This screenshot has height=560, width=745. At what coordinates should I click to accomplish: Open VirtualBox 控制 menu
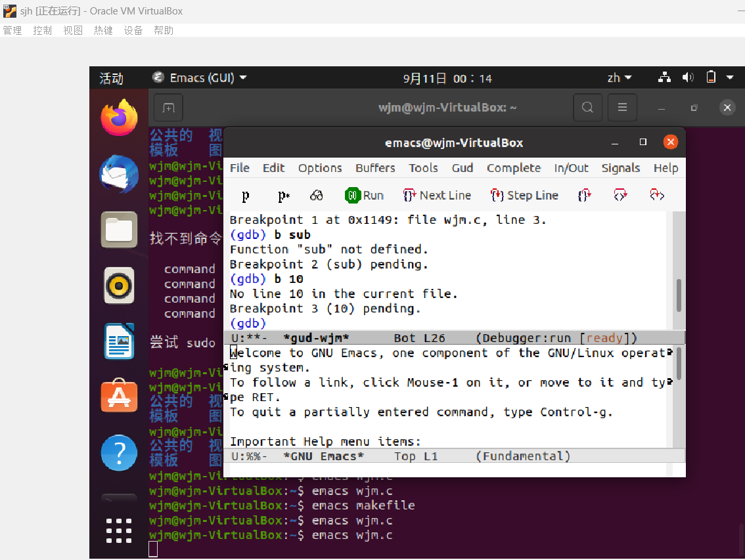pyautogui.click(x=42, y=30)
